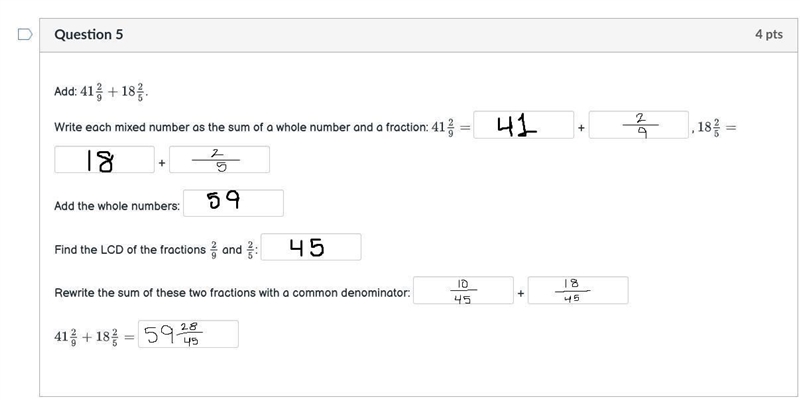Select the LCD answer box containing 45
Viewport: 800px width, 400px height.
311,247
